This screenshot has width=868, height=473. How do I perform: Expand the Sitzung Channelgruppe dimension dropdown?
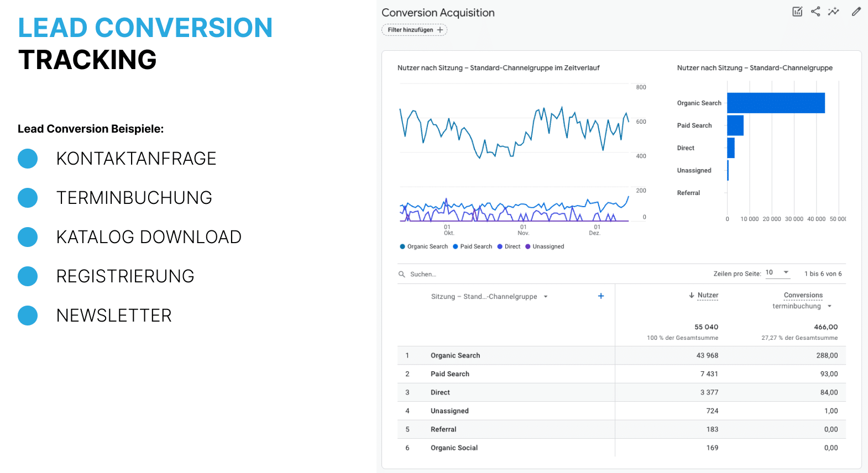click(546, 297)
